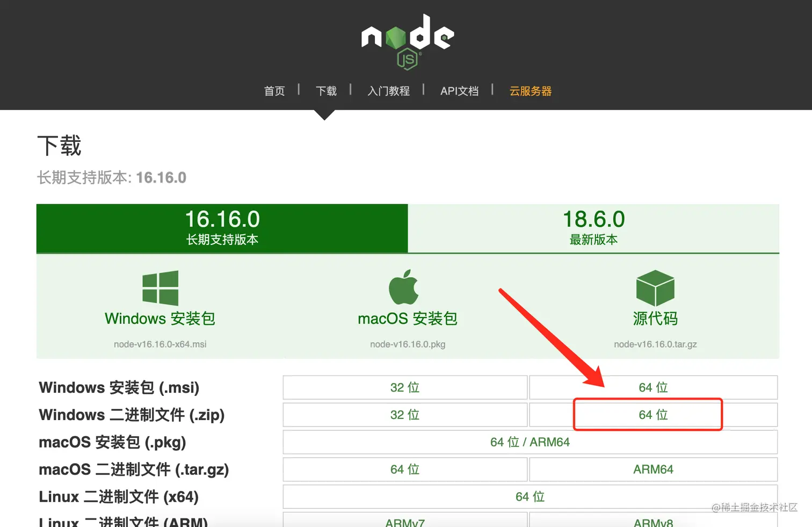Open the 下载 navigation item

tap(326, 91)
